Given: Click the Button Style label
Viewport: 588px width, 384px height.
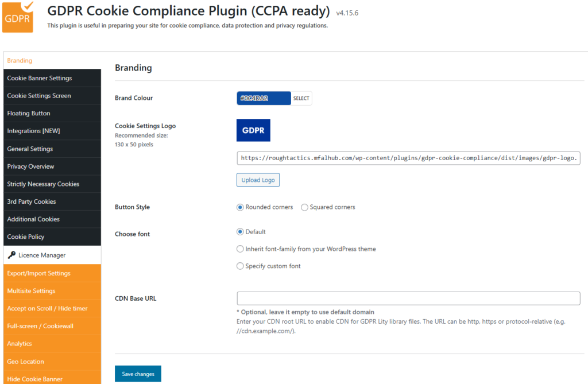Looking at the screenshot, I should (133, 207).
